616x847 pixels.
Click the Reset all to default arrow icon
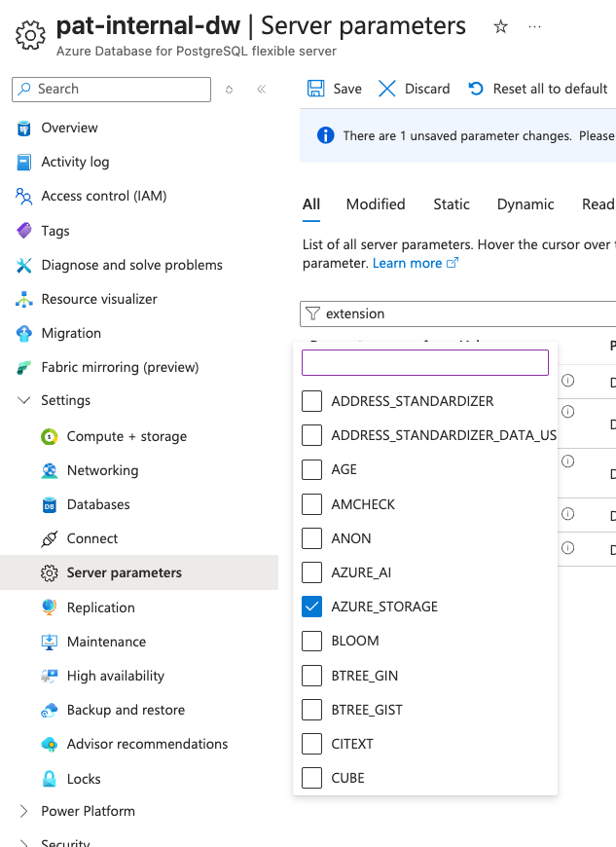point(476,89)
